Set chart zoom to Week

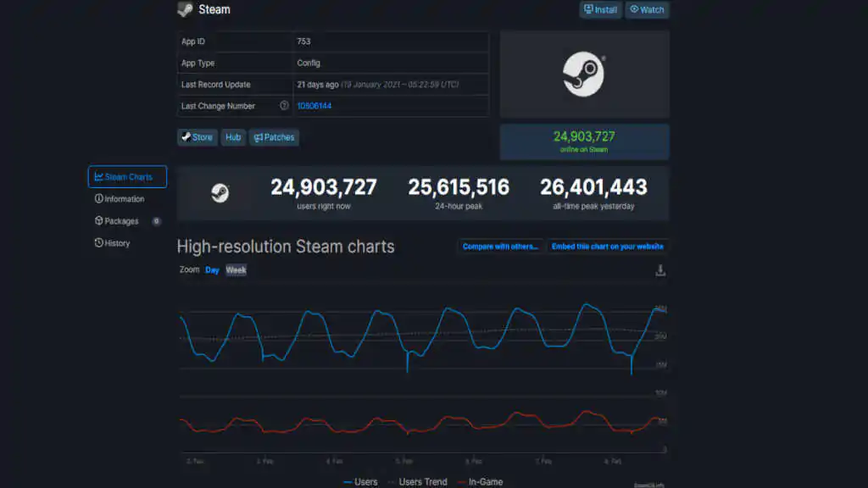pyautogui.click(x=236, y=270)
